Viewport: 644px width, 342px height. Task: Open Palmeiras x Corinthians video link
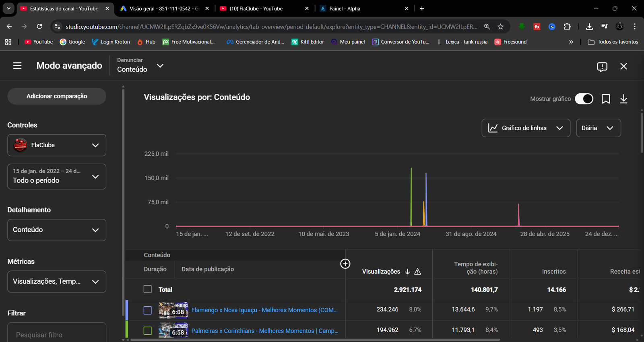(x=264, y=331)
